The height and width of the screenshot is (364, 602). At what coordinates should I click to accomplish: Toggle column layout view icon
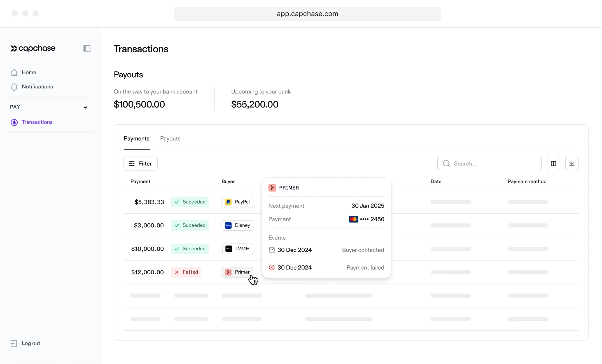click(553, 164)
